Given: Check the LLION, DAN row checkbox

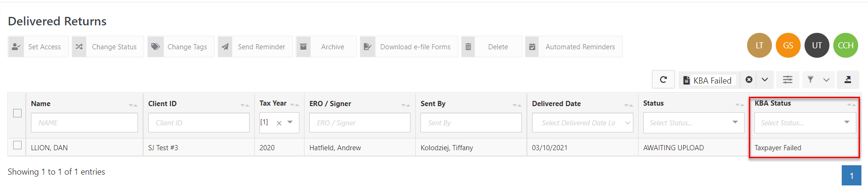Looking at the screenshot, I should point(17,145).
